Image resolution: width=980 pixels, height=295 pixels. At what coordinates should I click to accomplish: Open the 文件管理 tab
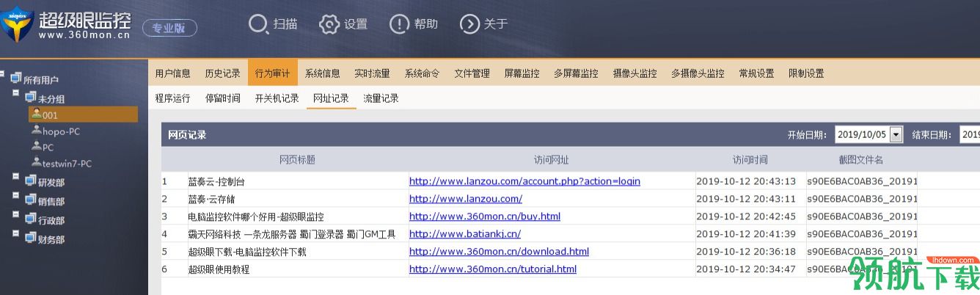(472, 73)
